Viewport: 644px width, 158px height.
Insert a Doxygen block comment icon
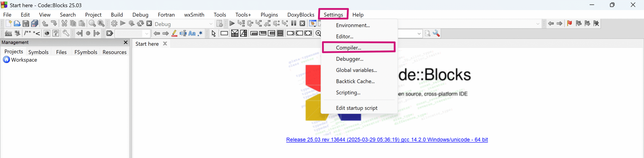click(x=27, y=33)
